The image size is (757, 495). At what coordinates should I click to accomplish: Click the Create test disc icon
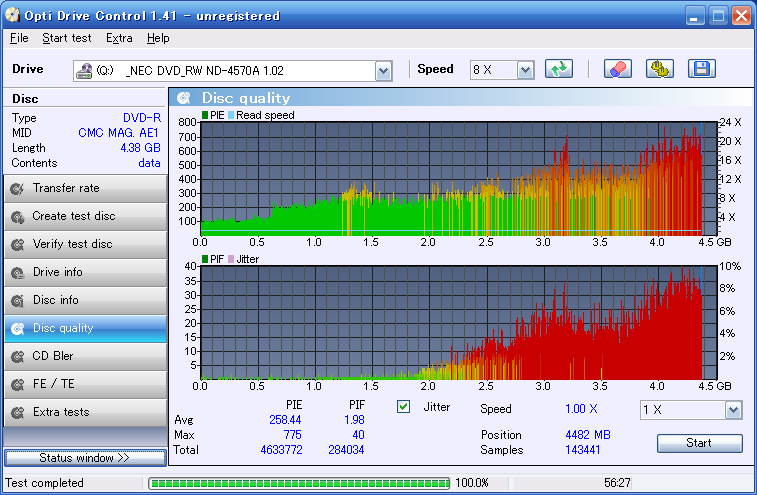(17, 216)
